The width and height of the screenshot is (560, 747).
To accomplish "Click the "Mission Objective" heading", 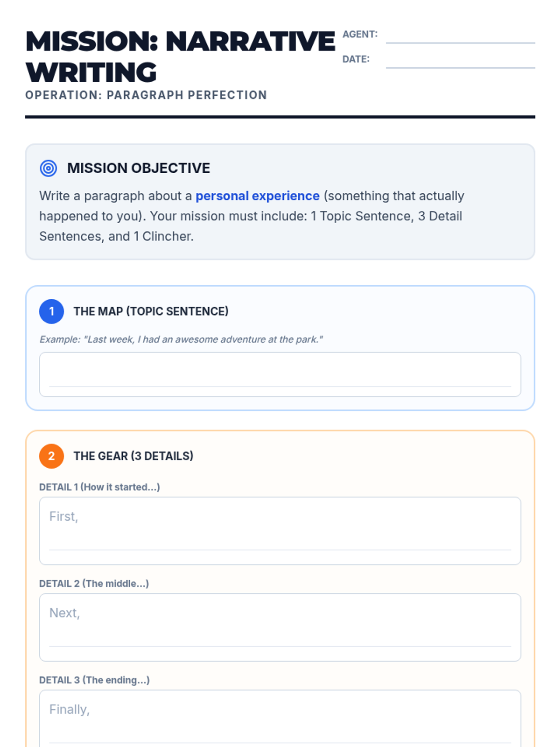I will click(x=139, y=168).
